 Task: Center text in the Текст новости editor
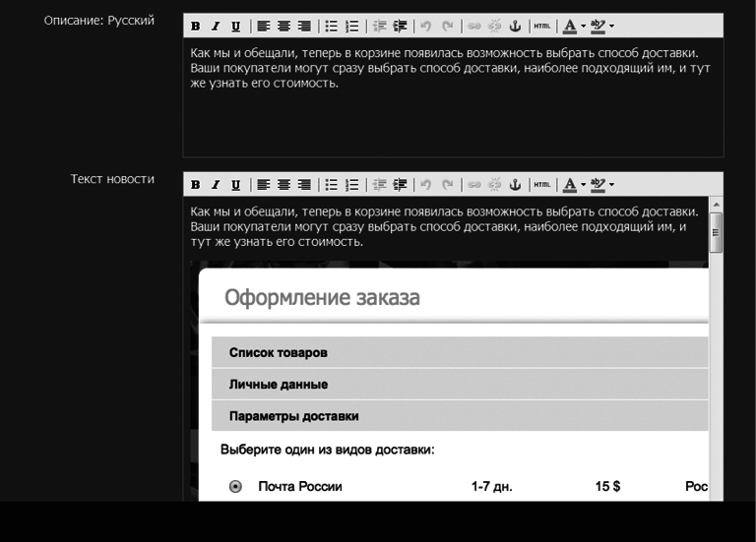(x=283, y=185)
